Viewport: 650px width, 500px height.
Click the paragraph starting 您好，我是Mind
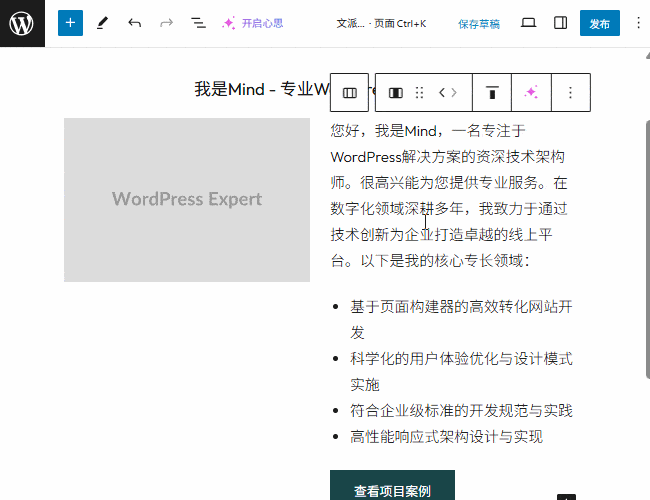pos(449,196)
